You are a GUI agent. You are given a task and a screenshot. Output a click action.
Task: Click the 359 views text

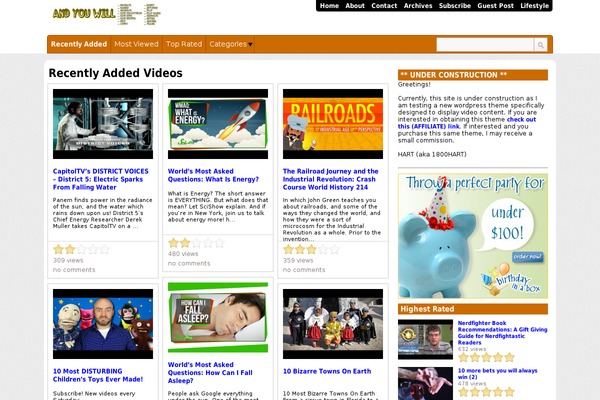[x=298, y=260]
